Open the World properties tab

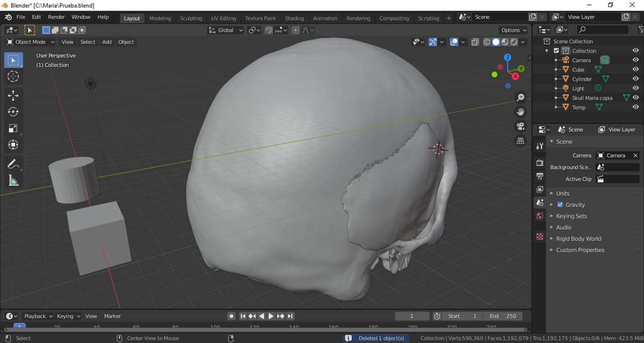540,216
